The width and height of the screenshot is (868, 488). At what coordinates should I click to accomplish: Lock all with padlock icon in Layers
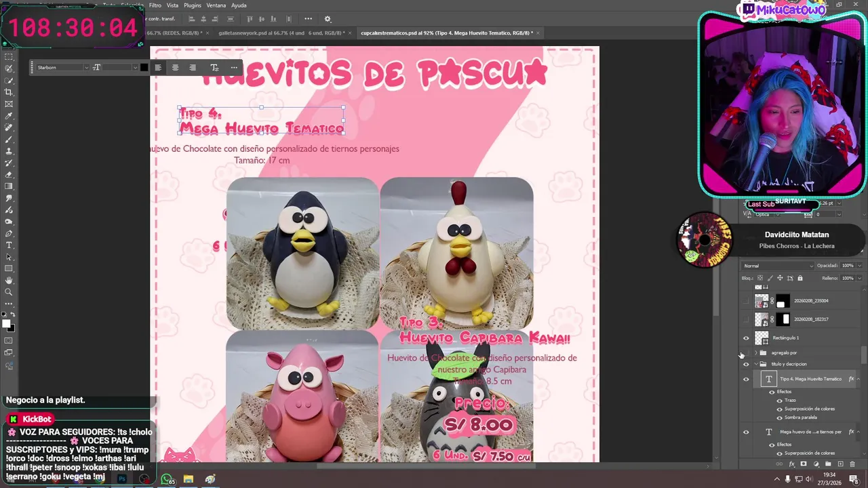pyautogui.click(x=800, y=278)
